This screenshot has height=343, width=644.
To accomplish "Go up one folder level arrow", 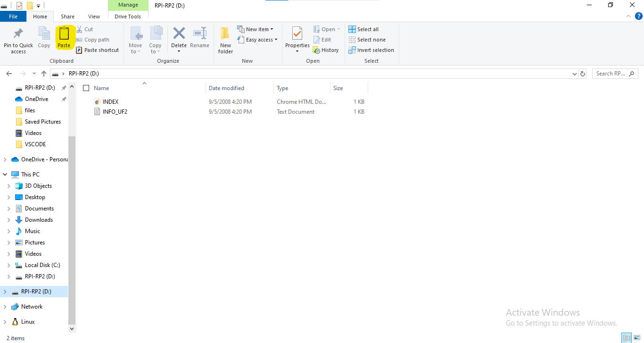I will (44, 74).
